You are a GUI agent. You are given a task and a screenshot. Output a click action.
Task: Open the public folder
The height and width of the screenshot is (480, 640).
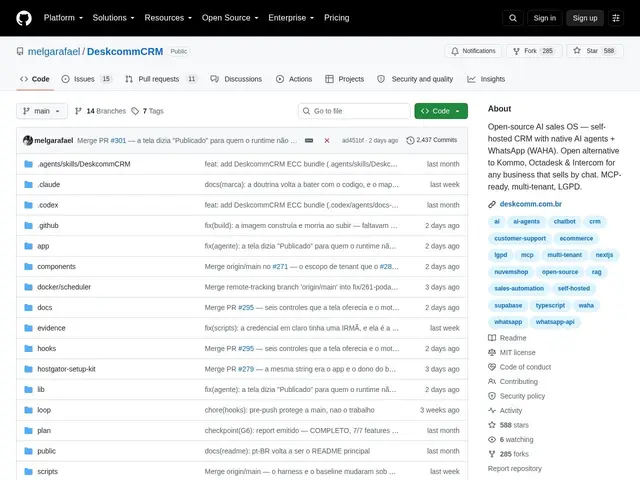coord(47,451)
